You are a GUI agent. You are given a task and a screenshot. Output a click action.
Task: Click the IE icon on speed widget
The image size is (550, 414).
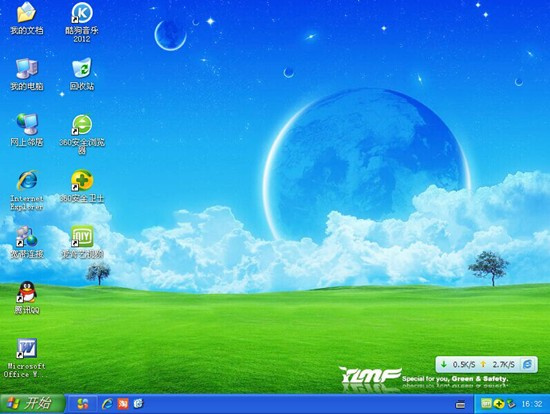(x=527, y=365)
